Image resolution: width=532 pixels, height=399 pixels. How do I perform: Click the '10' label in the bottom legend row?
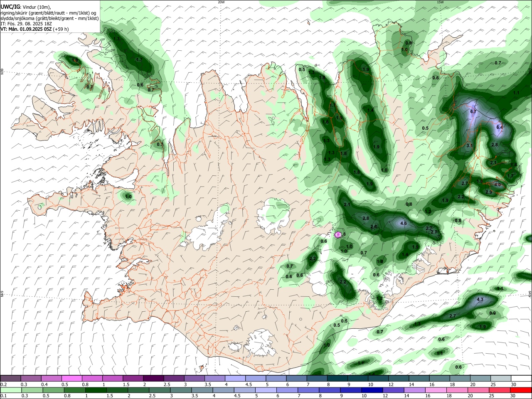(364, 396)
